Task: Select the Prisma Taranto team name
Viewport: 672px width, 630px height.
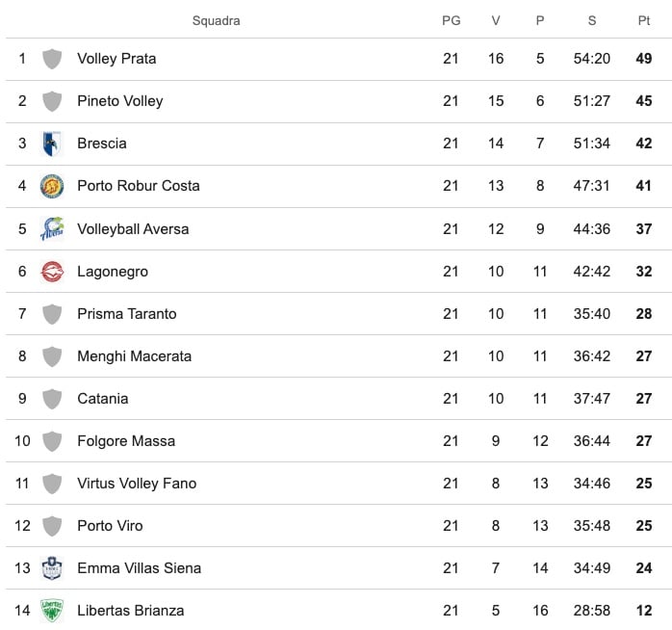Action: 127,314
